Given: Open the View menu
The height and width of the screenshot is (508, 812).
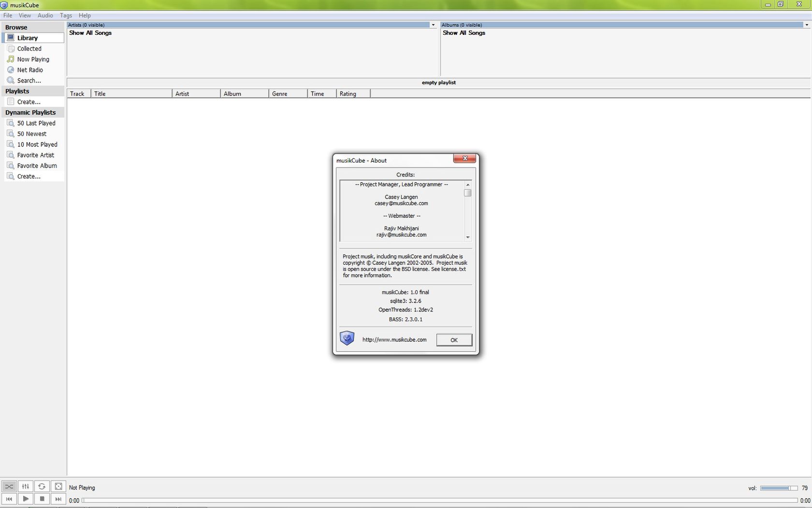Looking at the screenshot, I should coord(25,15).
